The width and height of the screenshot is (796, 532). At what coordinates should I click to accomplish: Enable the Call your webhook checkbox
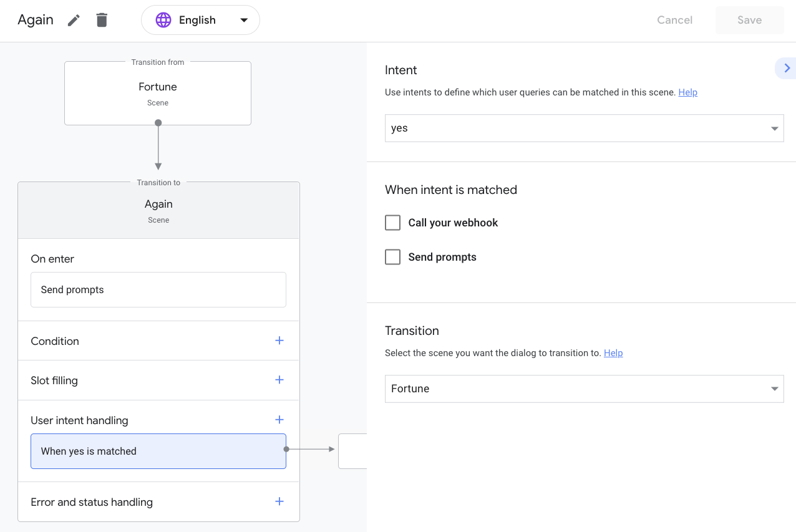[x=392, y=223]
